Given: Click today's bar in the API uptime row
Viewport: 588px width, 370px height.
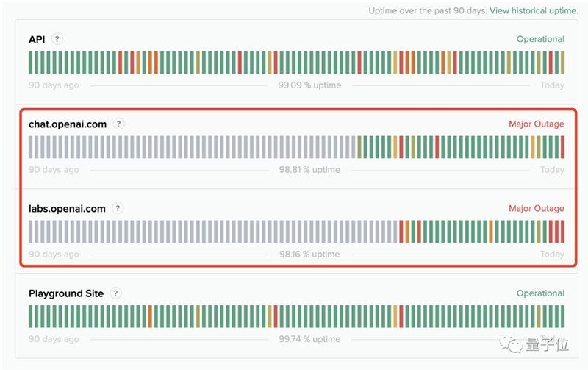Looking at the screenshot, I should (x=562, y=63).
